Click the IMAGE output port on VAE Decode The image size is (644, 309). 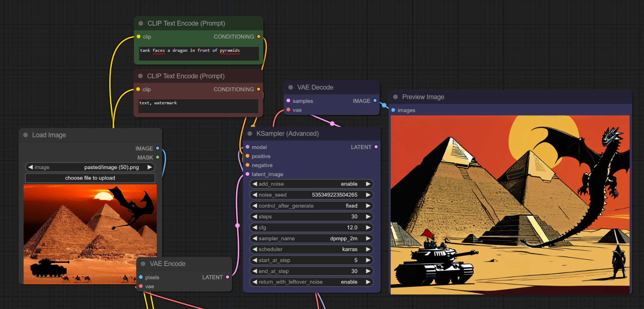[x=375, y=101]
